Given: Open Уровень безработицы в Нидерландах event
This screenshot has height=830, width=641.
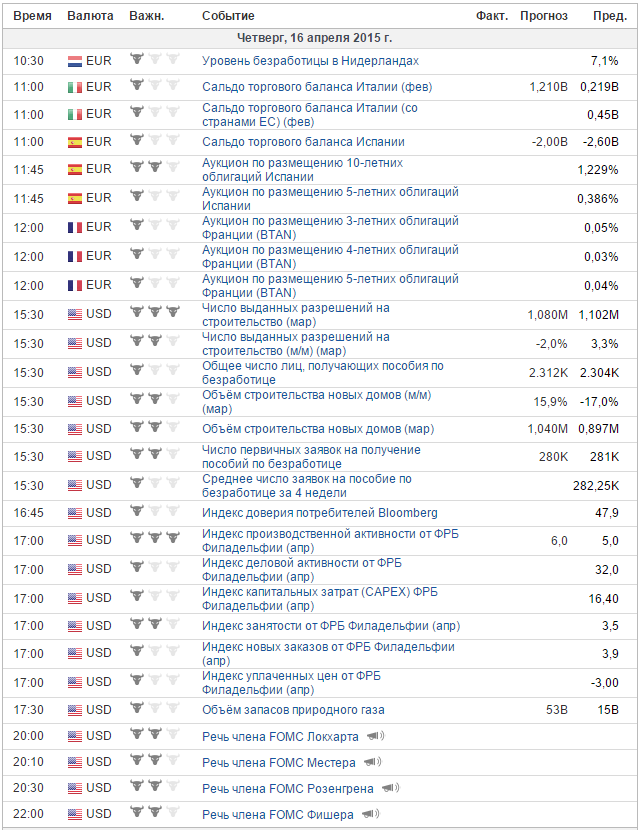Looking at the screenshot, I should [310, 61].
